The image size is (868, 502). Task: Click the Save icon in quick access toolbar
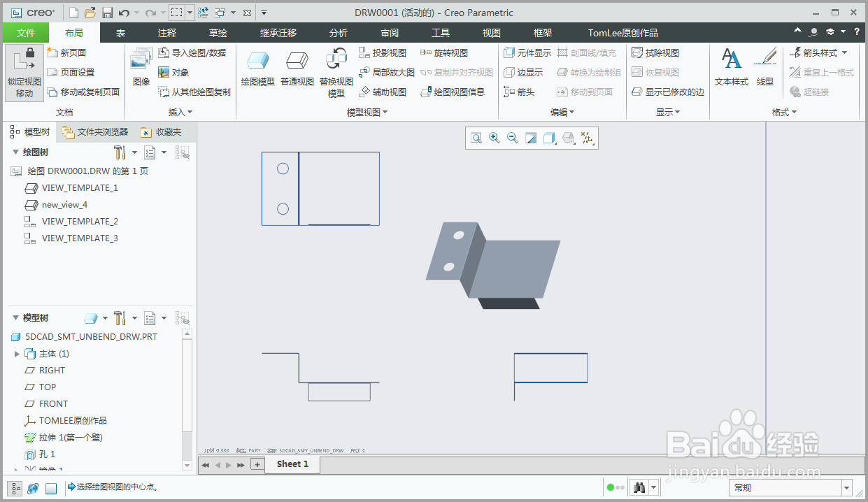[x=106, y=12]
